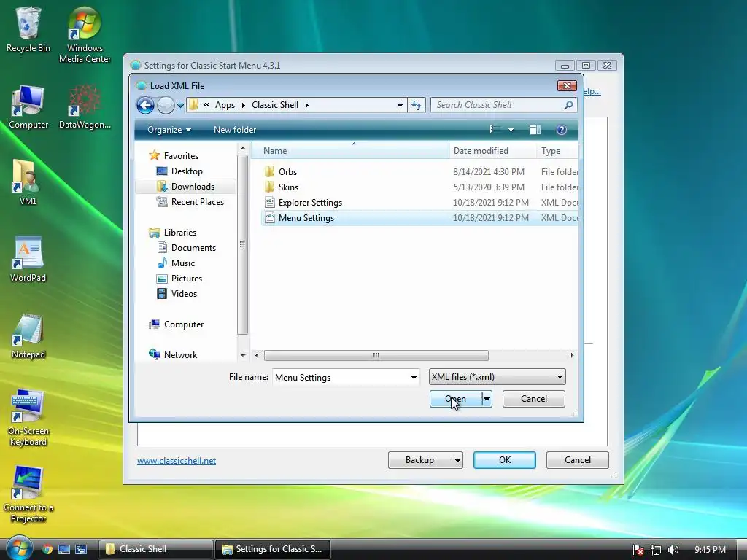Click the refresh icon beside the address bar
The width and height of the screenshot is (747, 560).
point(417,105)
